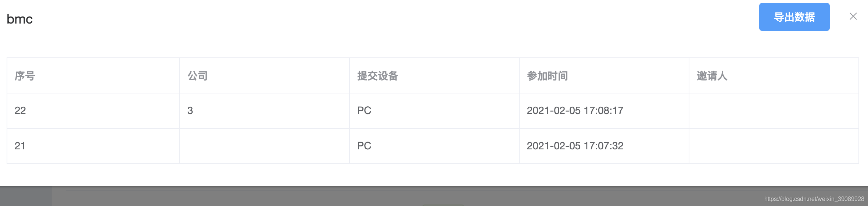Select the 公司 column header
Screen dimensions: 868x206
[198, 76]
